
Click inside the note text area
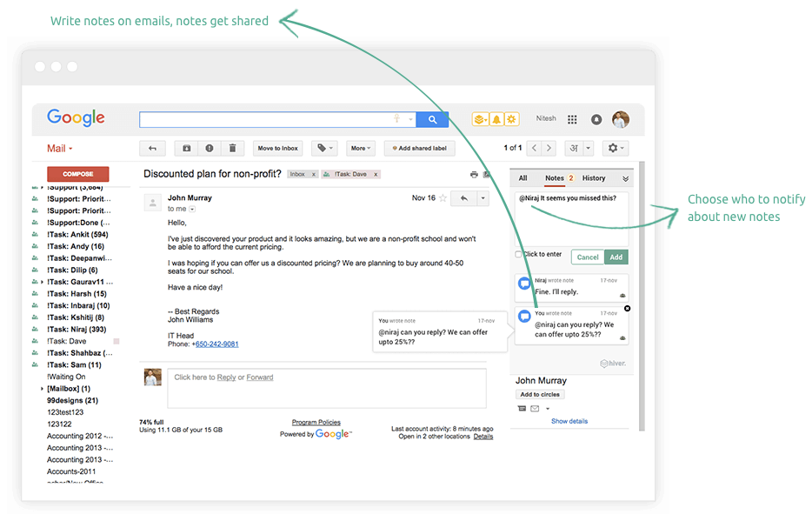coord(572,218)
